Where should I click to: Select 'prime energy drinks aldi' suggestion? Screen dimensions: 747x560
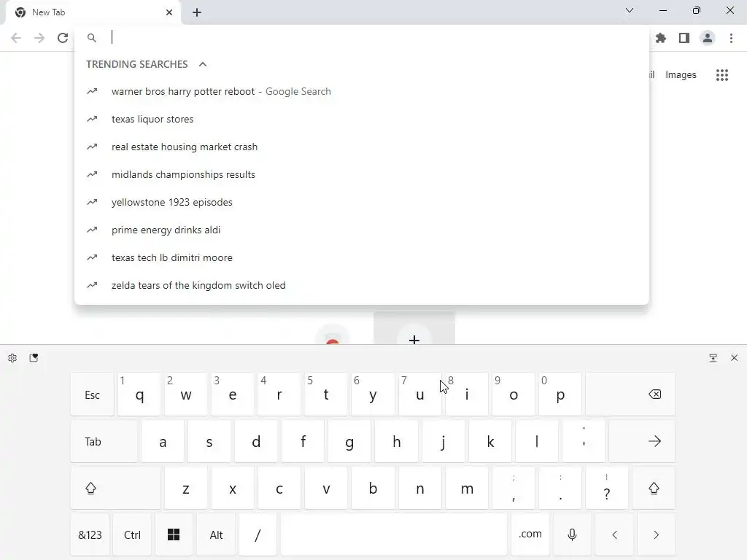point(362,230)
